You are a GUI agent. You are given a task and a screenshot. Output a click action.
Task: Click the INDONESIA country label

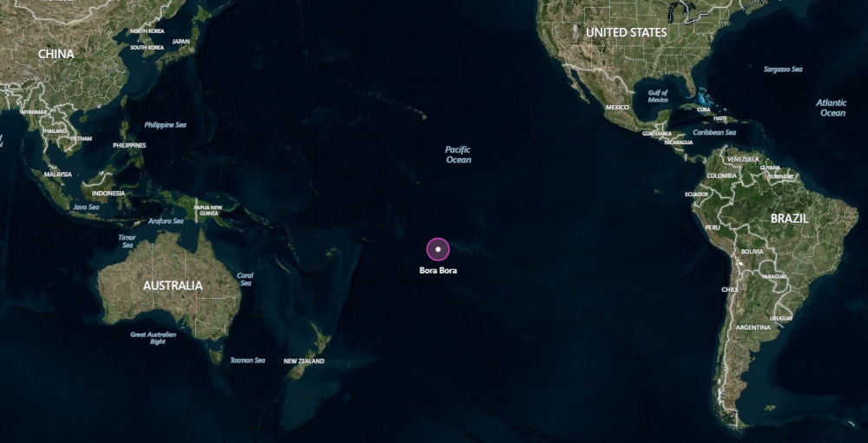[108, 193]
